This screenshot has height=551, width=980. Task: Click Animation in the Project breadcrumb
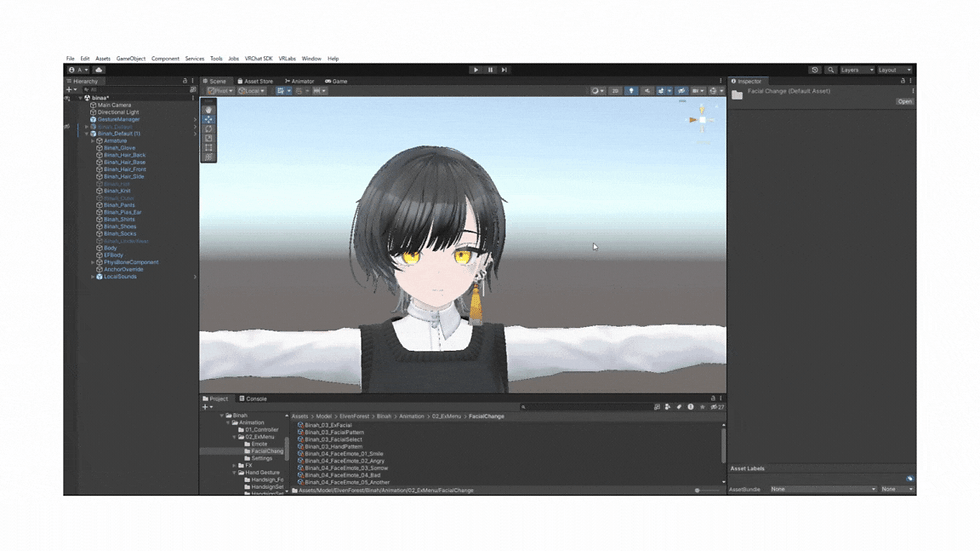[x=411, y=416]
